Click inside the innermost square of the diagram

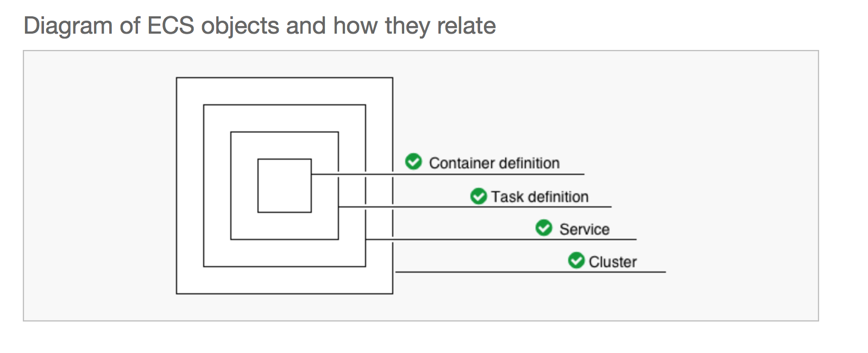pos(284,186)
